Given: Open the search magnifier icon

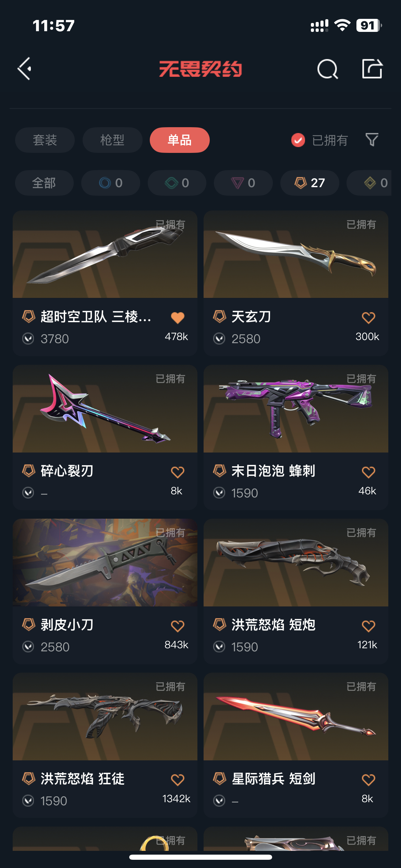Looking at the screenshot, I should pyautogui.click(x=328, y=69).
